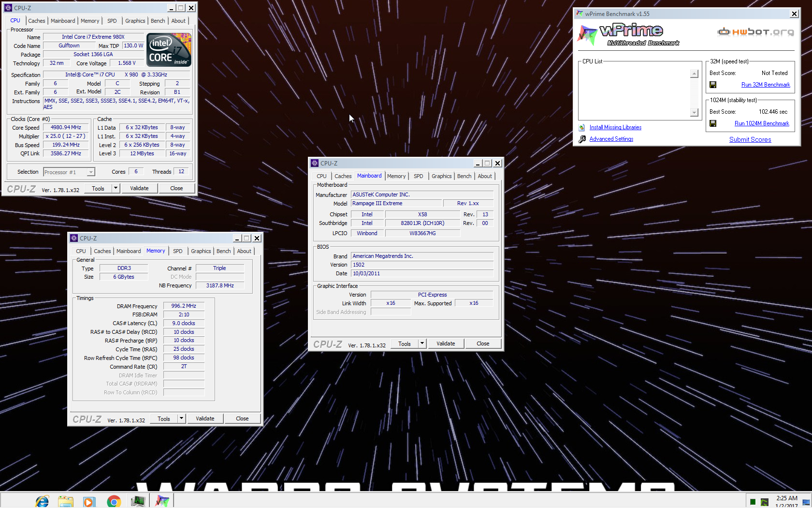Image resolution: width=812 pixels, height=508 pixels.
Task: Open Tools dropdown arrow in Memory window
Action: (x=181, y=418)
